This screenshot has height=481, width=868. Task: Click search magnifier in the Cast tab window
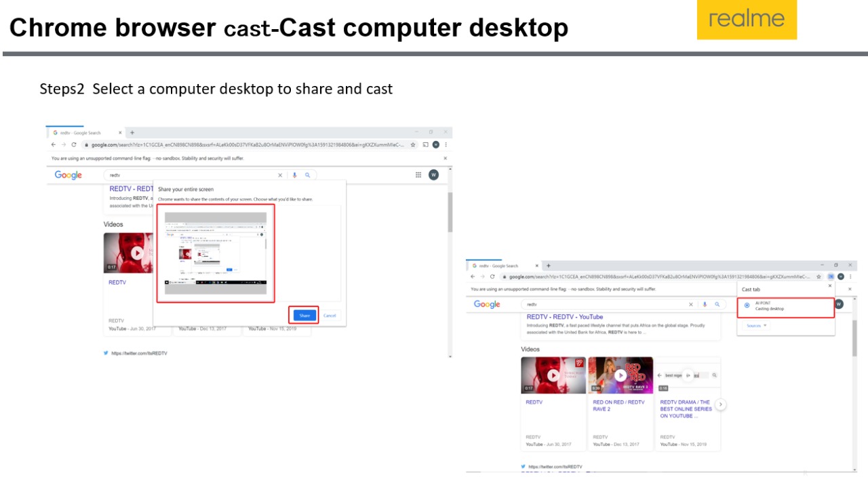pos(717,305)
